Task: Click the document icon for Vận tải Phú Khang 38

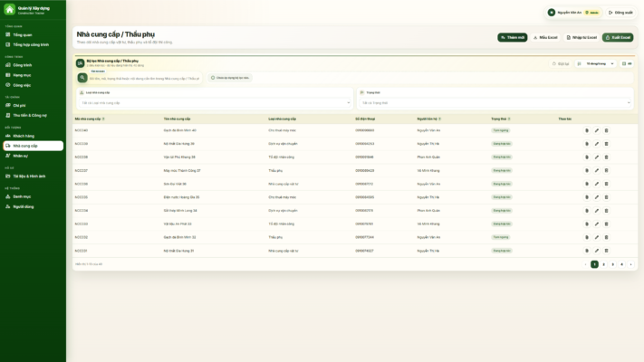Action: click(587, 157)
